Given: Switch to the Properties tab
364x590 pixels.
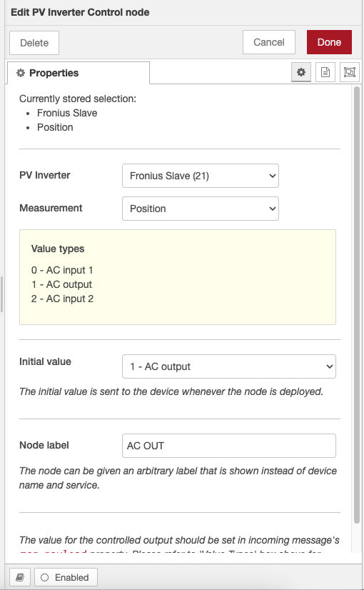Looking at the screenshot, I should (79, 73).
